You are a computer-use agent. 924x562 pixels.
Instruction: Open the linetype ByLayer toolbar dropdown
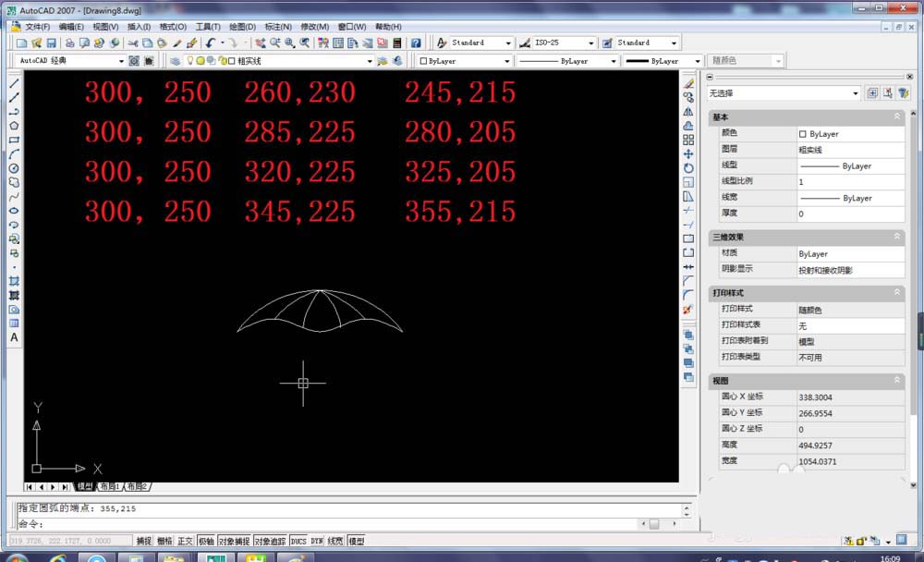(x=613, y=61)
